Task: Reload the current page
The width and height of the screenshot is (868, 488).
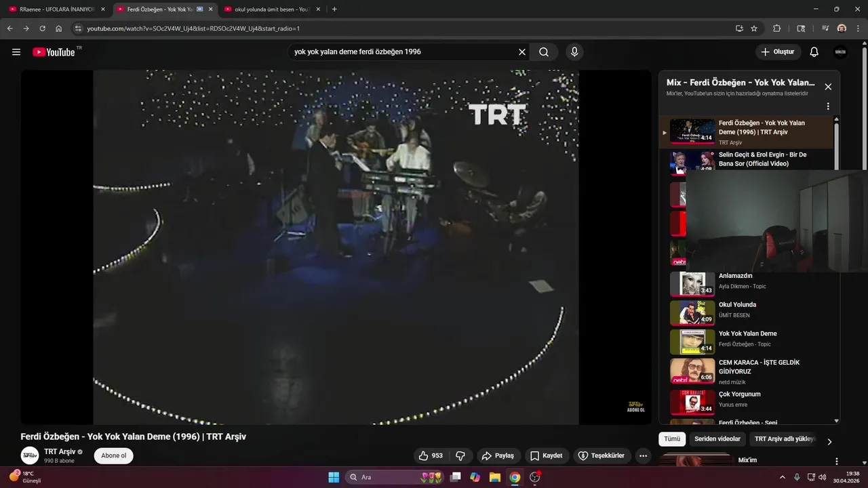Action: coord(42,28)
